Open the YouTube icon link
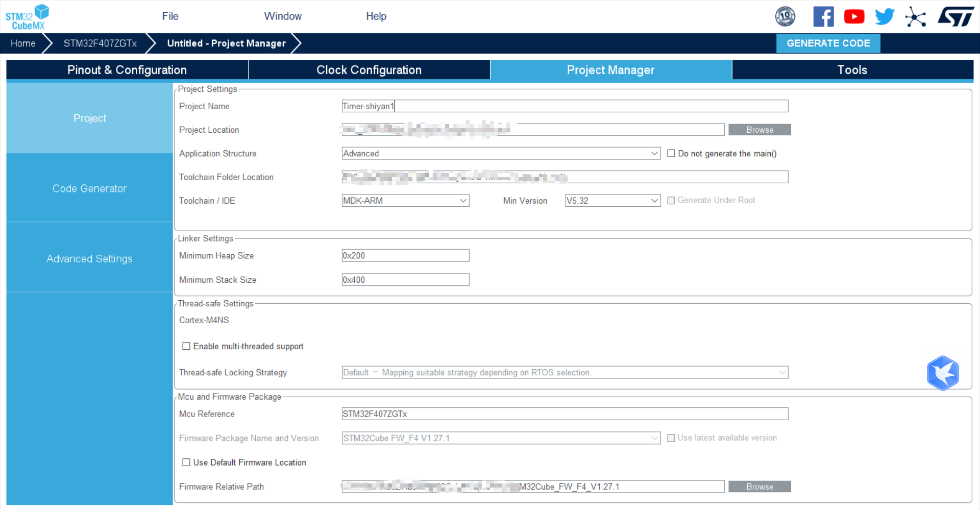The height and width of the screenshot is (511, 980). pos(854,16)
